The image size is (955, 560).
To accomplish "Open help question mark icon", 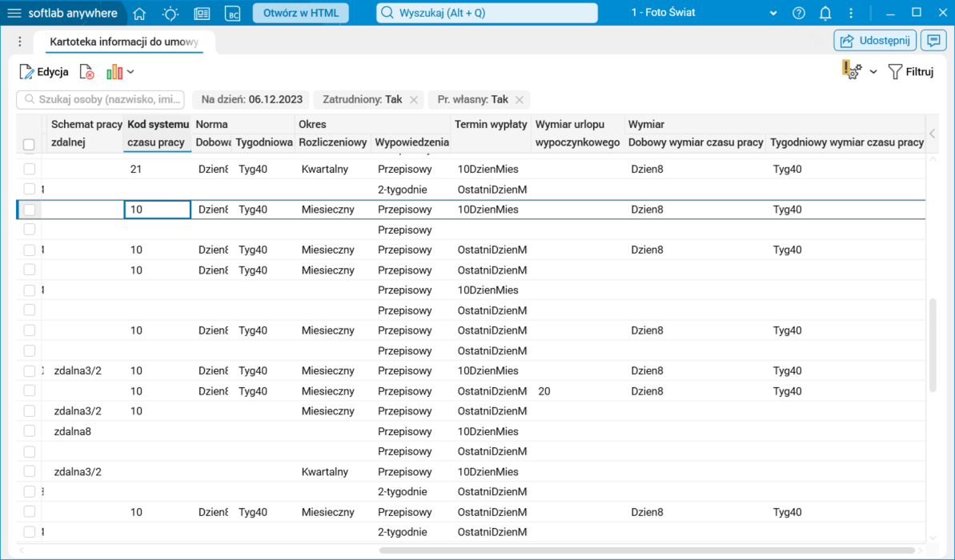I will tap(798, 13).
